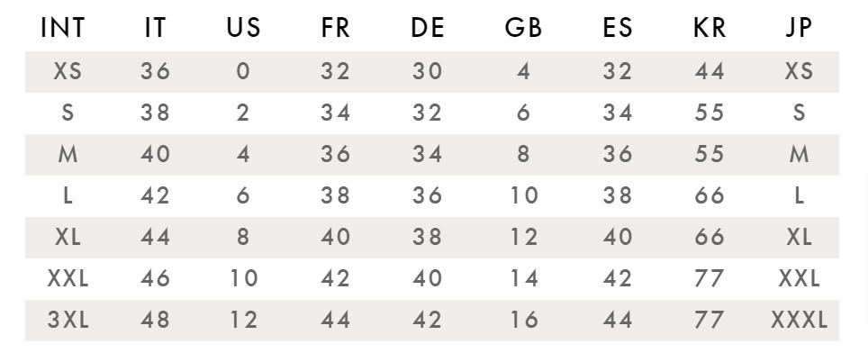Click US size 12 cell
The width and height of the screenshot is (868, 362).
click(x=243, y=320)
